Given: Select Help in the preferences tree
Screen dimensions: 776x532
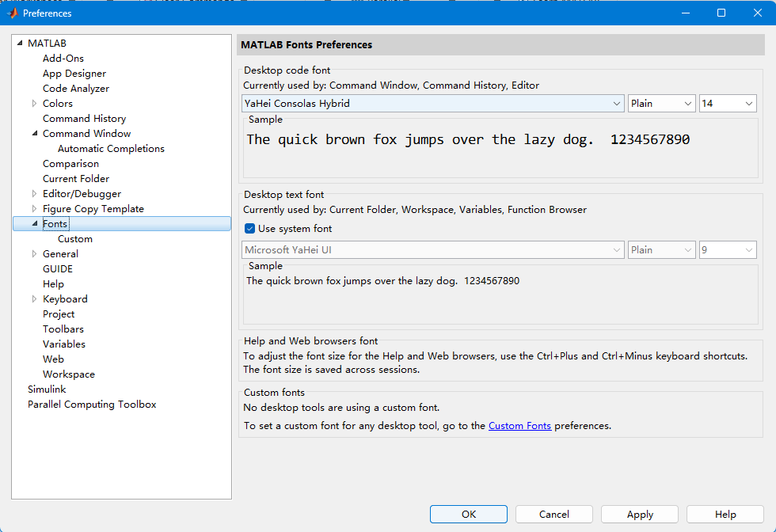Looking at the screenshot, I should click(54, 284).
